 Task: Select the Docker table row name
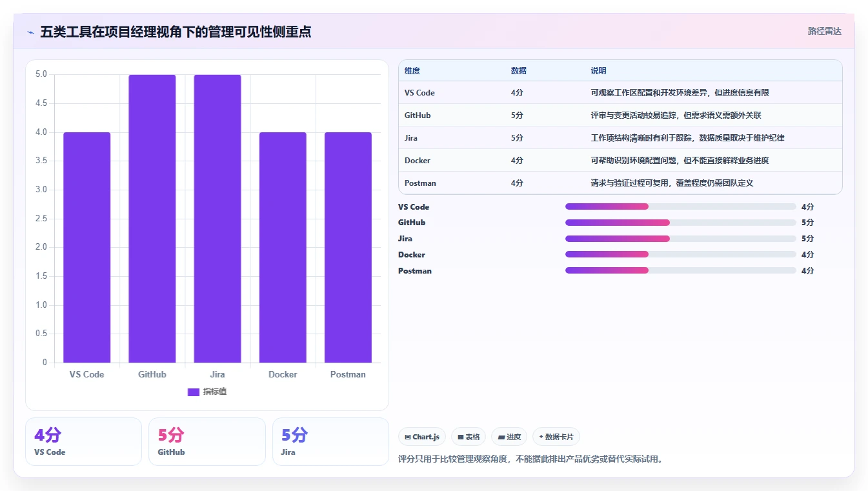(418, 161)
